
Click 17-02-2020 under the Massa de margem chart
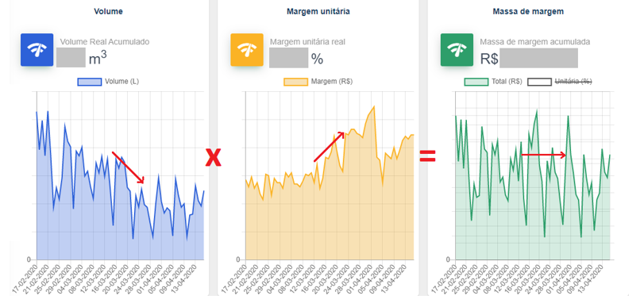[445, 278]
